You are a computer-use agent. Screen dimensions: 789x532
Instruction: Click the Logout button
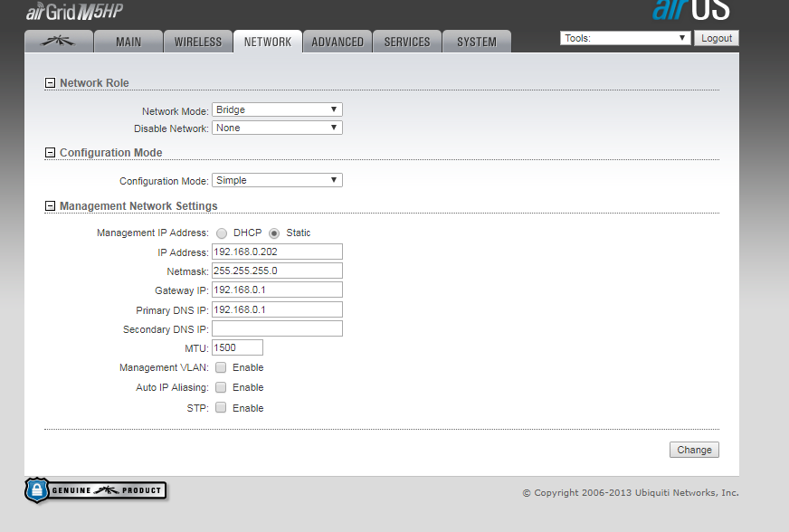(x=716, y=38)
